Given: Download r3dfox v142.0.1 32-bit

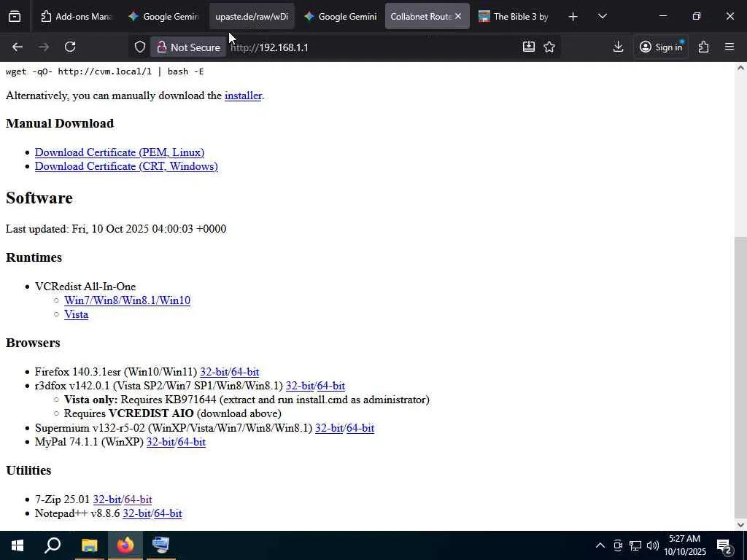Looking at the screenshot, I should (300, 386).
